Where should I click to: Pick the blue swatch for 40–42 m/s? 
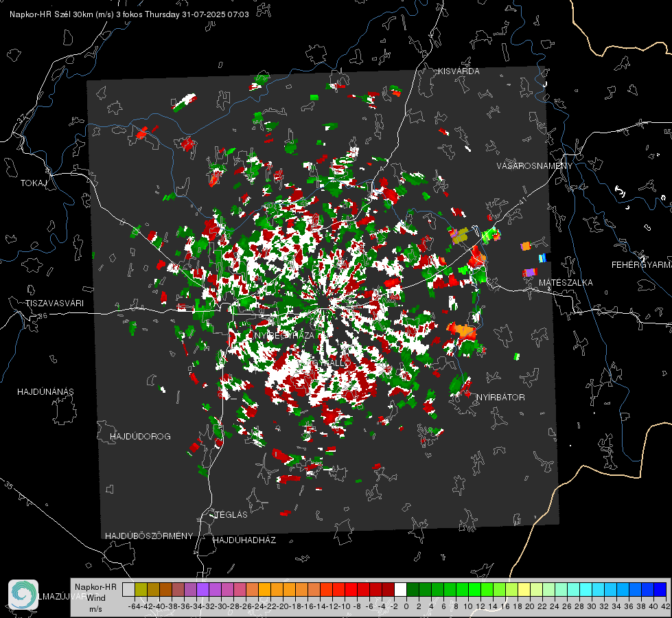tap(660, 590)
